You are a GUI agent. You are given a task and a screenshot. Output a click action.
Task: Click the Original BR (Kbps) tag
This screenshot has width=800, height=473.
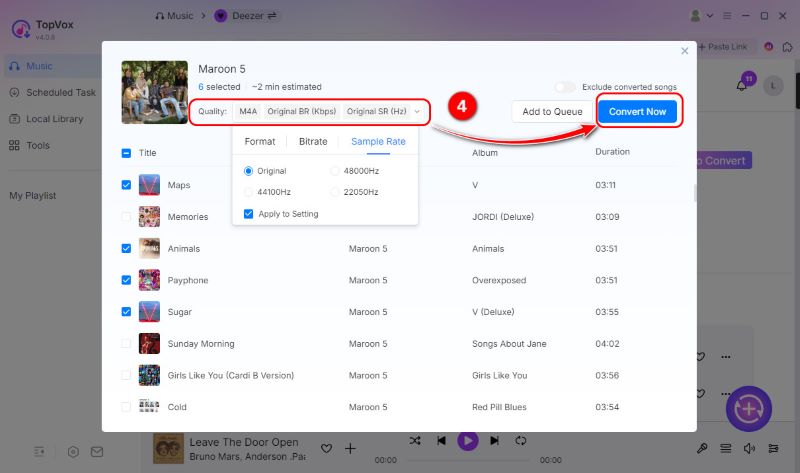(x=302, y=111)
